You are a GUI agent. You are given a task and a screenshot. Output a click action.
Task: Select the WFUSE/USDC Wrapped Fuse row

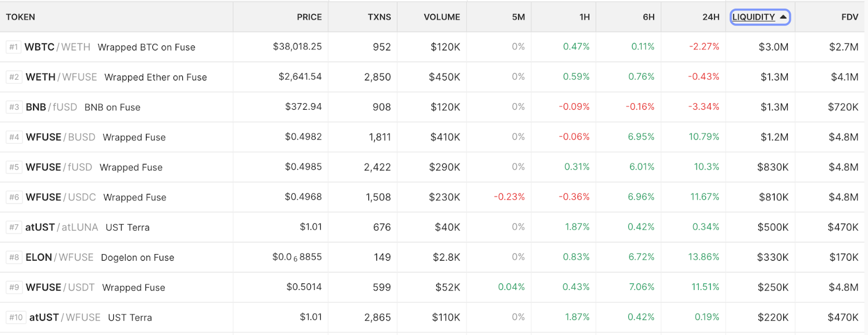point(61,197)
